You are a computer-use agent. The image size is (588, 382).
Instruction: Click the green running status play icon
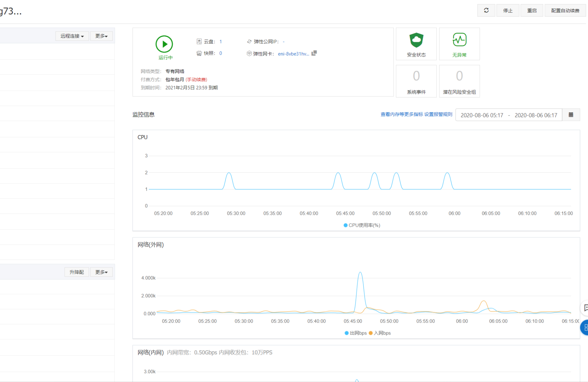pyautogui.click(x=164, y=44)
